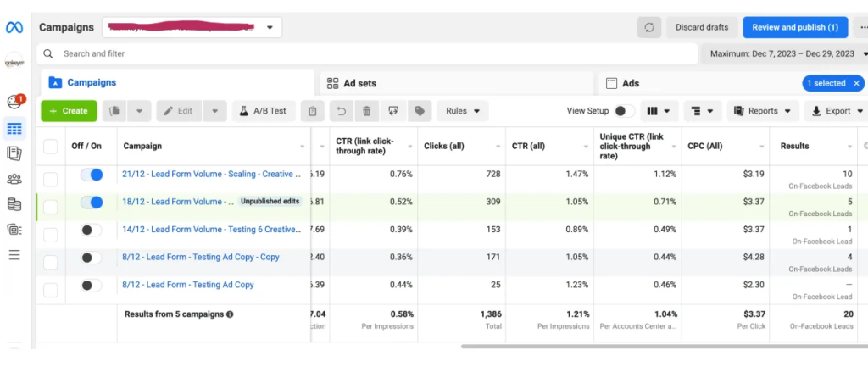The height and width of the screenshot is (389, 868).
Task: Open account overview gauge icon with notification badge
Action: pos(14,103)
